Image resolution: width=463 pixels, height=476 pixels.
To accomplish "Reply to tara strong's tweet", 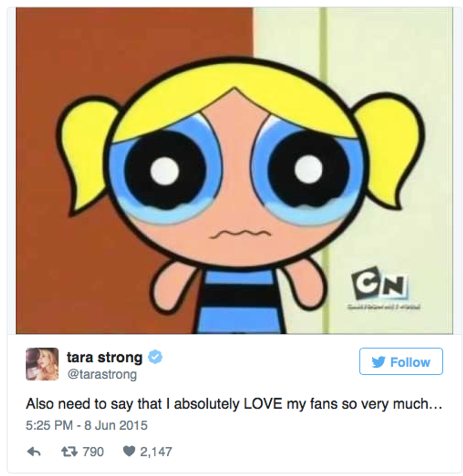I will 34,452.
